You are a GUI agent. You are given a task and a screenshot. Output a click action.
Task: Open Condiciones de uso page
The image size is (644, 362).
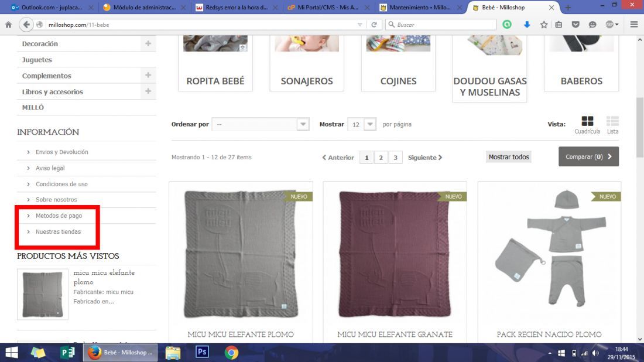61,184
